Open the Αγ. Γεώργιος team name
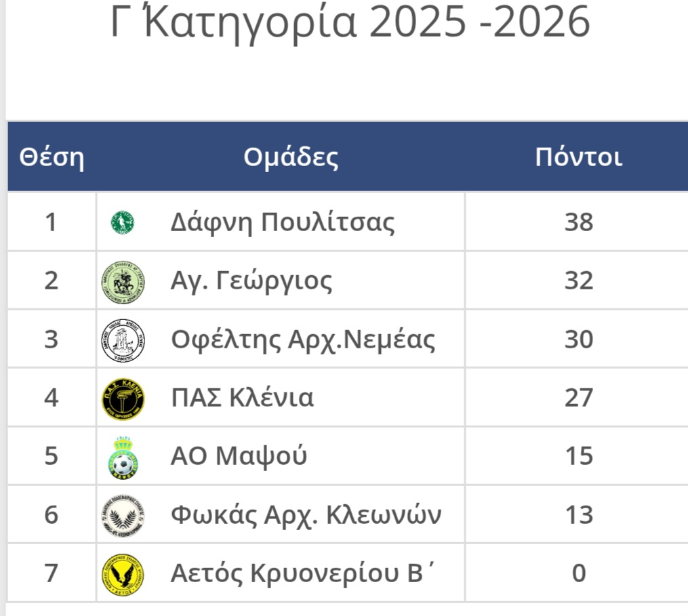The width and height of the screenshot is (688, 616). coord(251,281)
